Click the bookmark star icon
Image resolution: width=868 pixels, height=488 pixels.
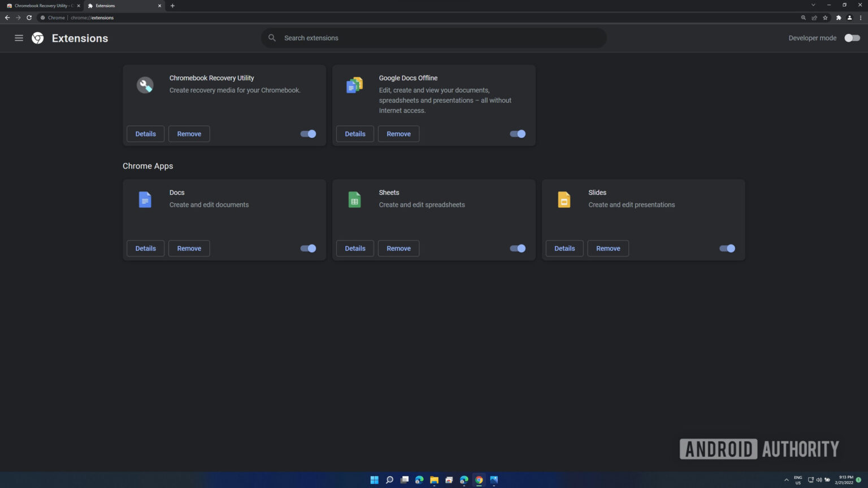click(826, 18)
